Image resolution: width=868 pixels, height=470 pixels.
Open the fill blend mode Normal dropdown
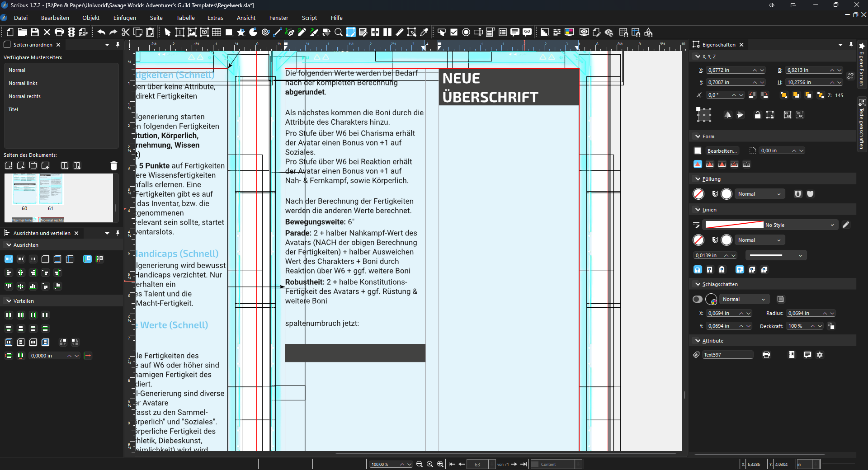[759, 194]
